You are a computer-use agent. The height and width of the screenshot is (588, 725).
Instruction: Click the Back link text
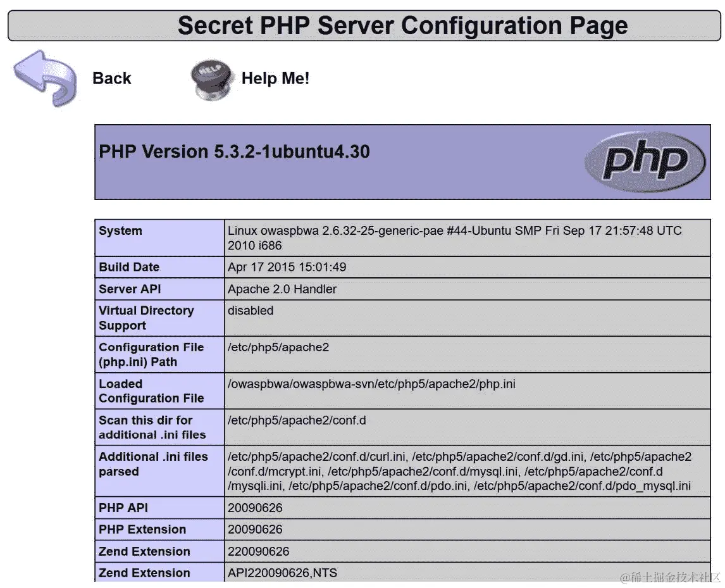point(111,78)
